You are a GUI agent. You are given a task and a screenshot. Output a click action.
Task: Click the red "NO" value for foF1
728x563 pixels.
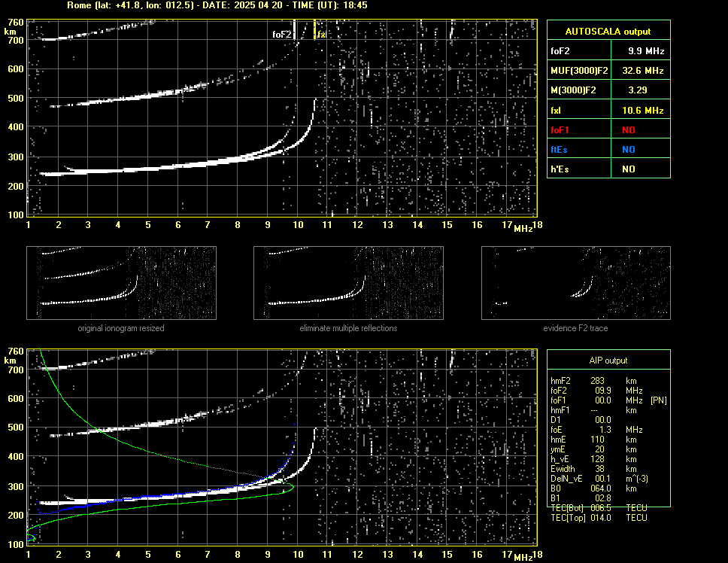629,130
